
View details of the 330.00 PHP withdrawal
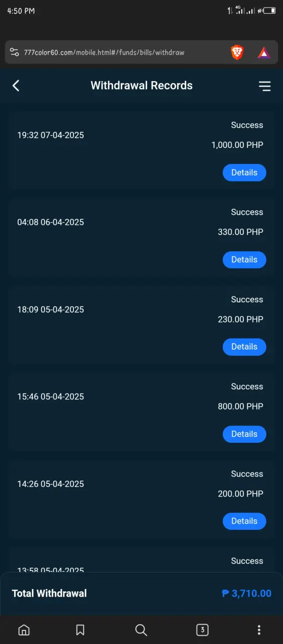coord(244,260)
